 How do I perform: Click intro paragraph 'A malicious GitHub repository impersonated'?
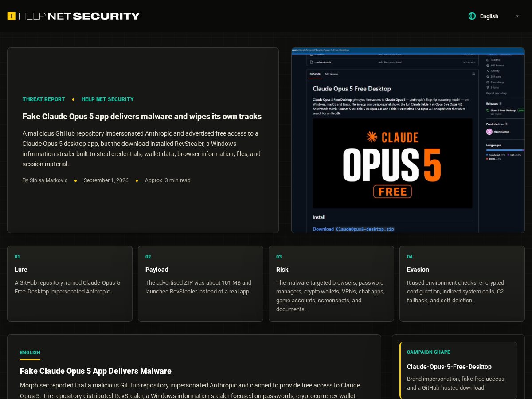[142, 149]
